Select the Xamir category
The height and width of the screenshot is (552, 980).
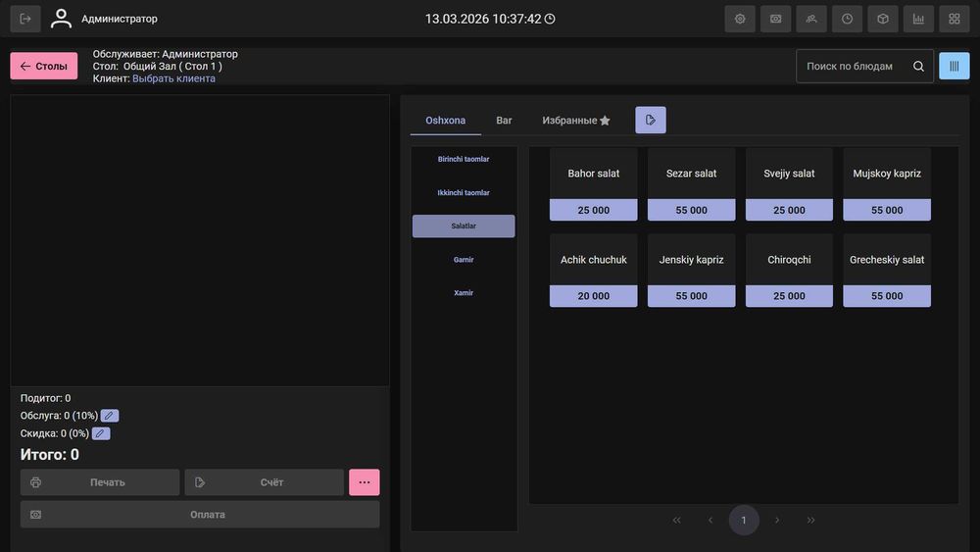[464, 293]
